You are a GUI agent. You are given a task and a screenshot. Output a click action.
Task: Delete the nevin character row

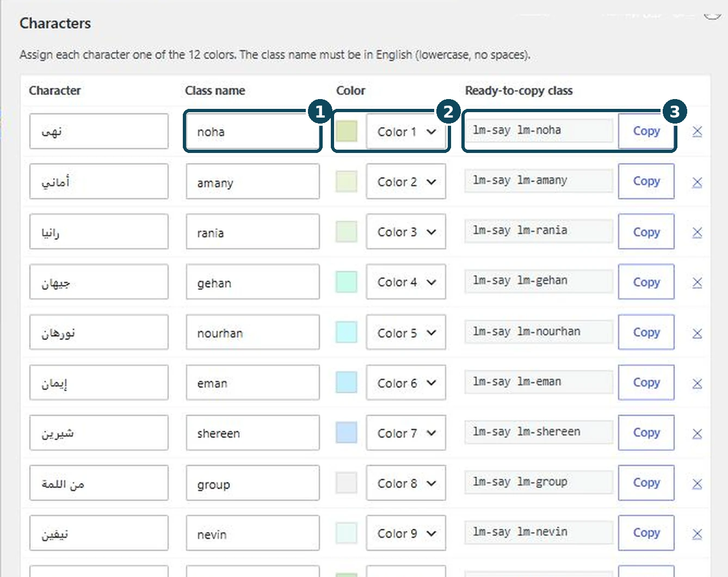coord(697,534)
